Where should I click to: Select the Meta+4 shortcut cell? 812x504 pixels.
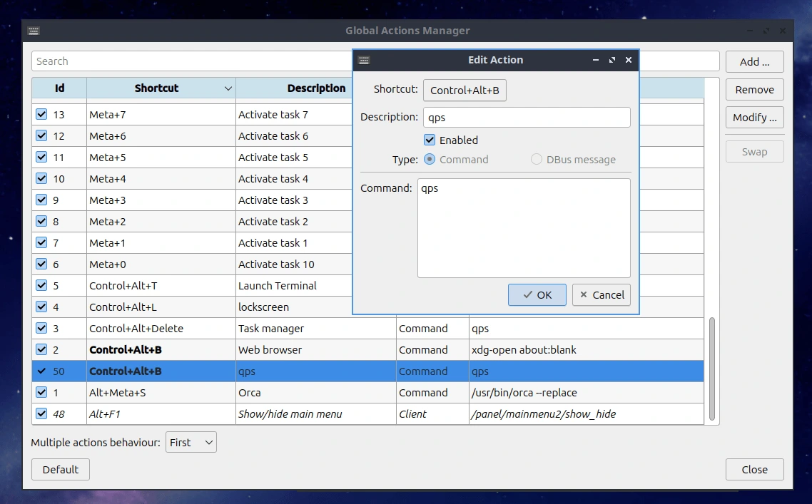161,178
